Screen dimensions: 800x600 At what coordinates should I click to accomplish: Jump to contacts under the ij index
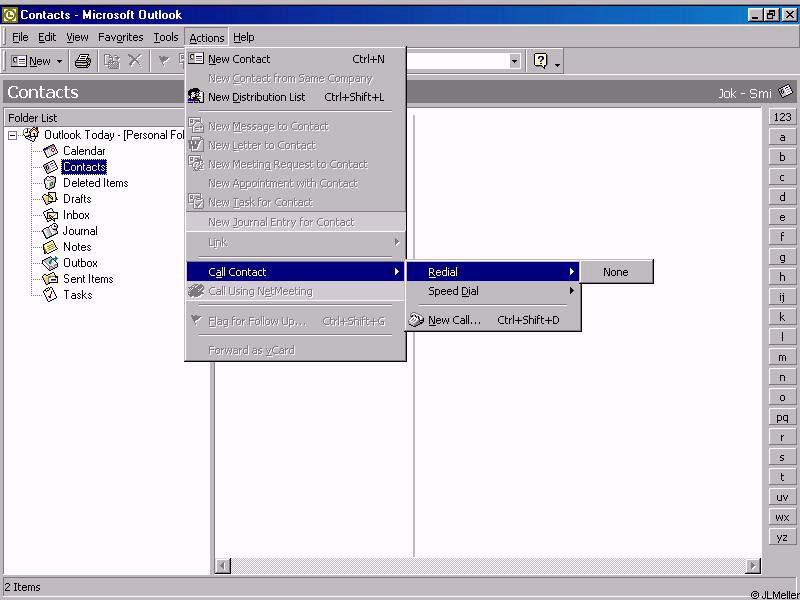[x=782, y=297]
